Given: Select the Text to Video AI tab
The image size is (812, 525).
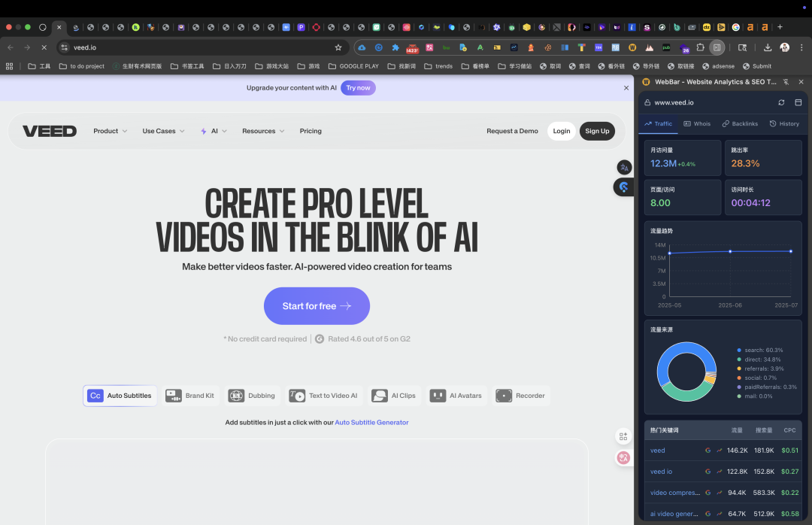Looking at the screenshot, I should tap(323, 396).
